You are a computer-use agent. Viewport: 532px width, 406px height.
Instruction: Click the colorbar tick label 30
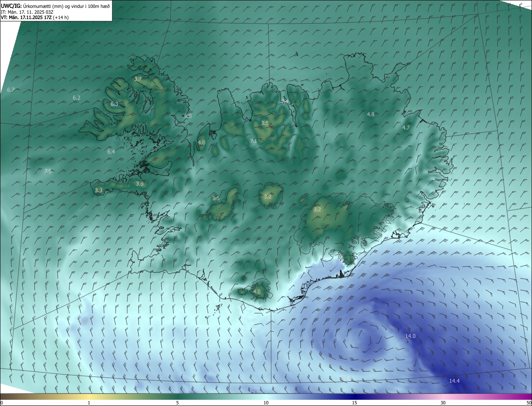click(443, 403)
